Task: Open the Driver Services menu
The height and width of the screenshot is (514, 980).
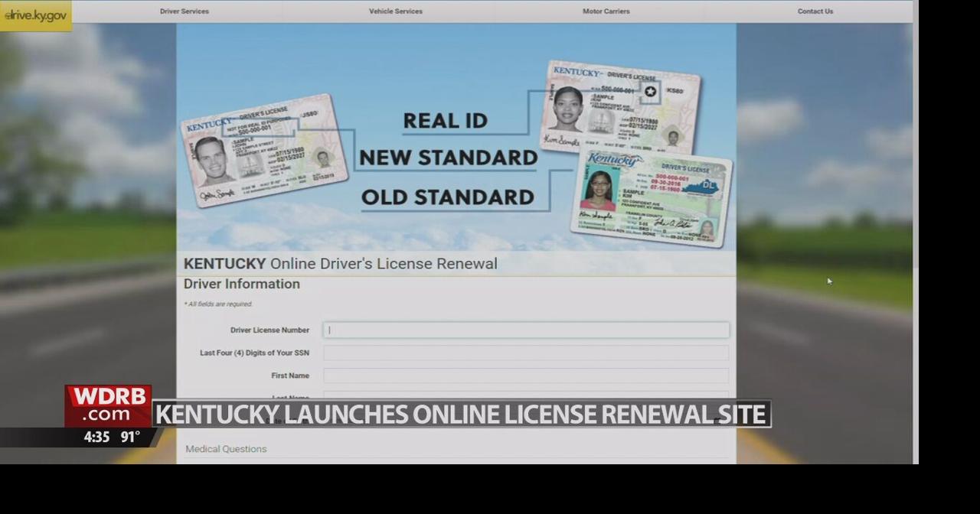Action: coord(184,11)
